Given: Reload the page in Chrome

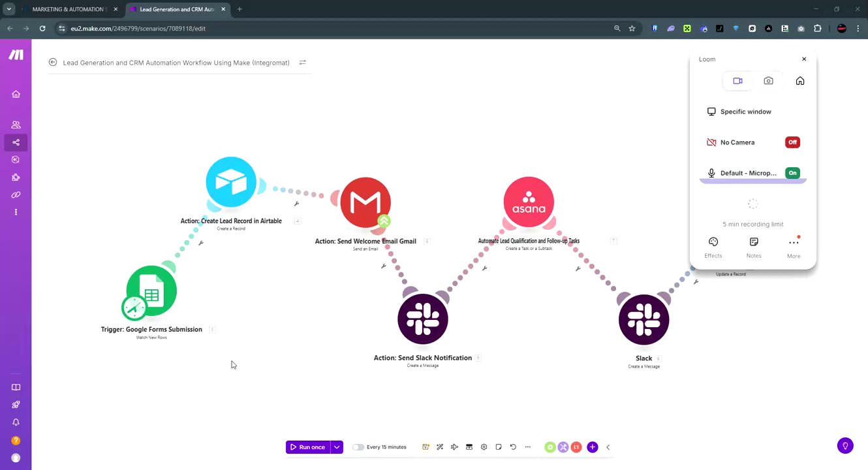Looking at the screenshot, I should tap(42, 28).
